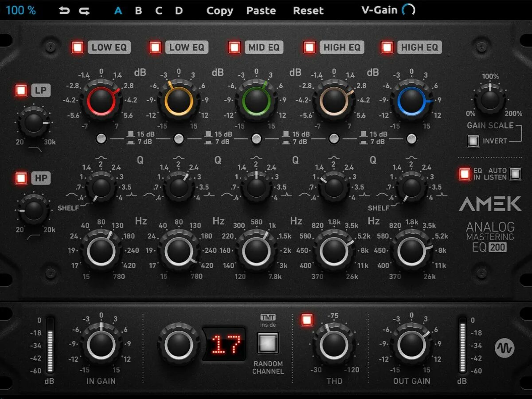
Task: Click the Q knob under the tan band
Action: pos(334,187)
